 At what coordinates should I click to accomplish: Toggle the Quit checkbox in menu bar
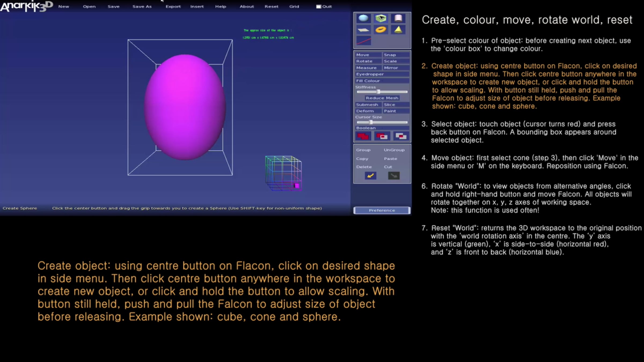tap(319, 6)
